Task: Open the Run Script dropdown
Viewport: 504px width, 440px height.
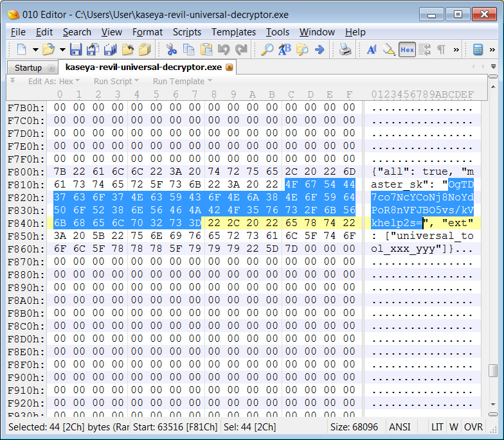Action: click(x=116, y=81)
